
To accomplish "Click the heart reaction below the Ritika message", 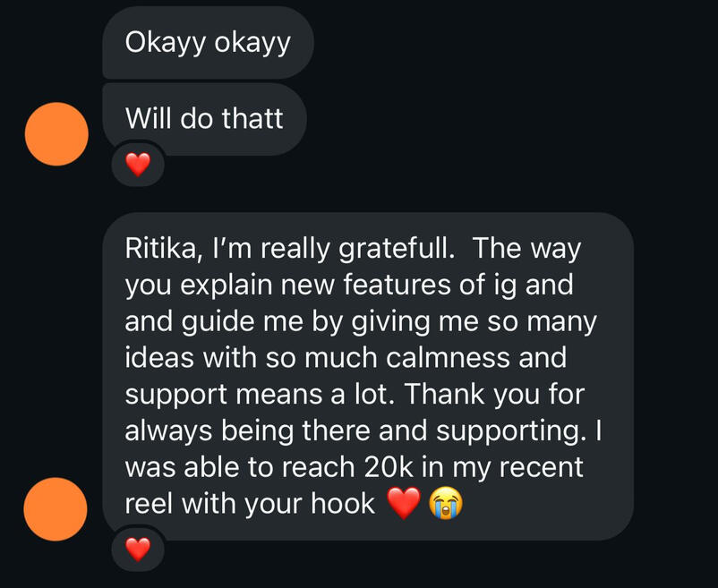I will tap(137, 549).
